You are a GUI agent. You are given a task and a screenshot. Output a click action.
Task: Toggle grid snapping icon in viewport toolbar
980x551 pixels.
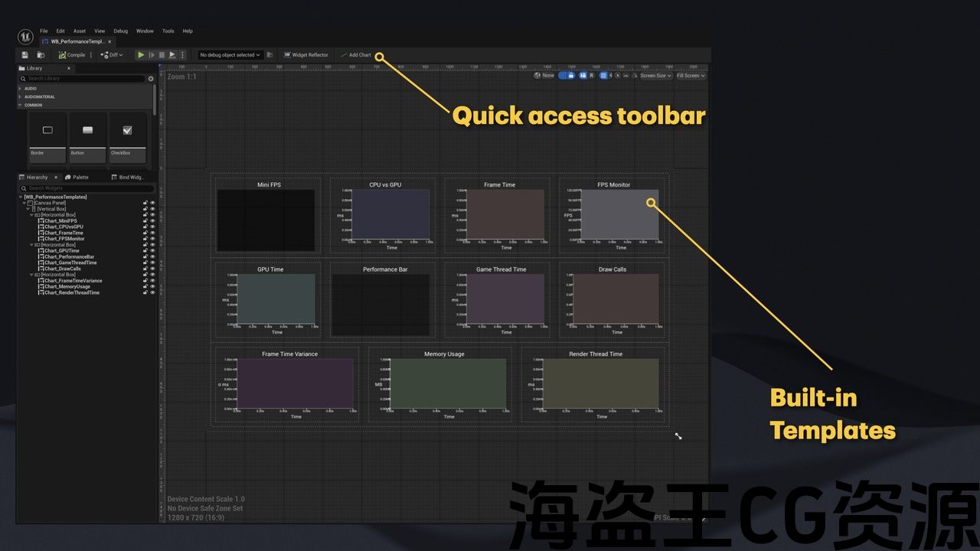[x=603, y=76]
